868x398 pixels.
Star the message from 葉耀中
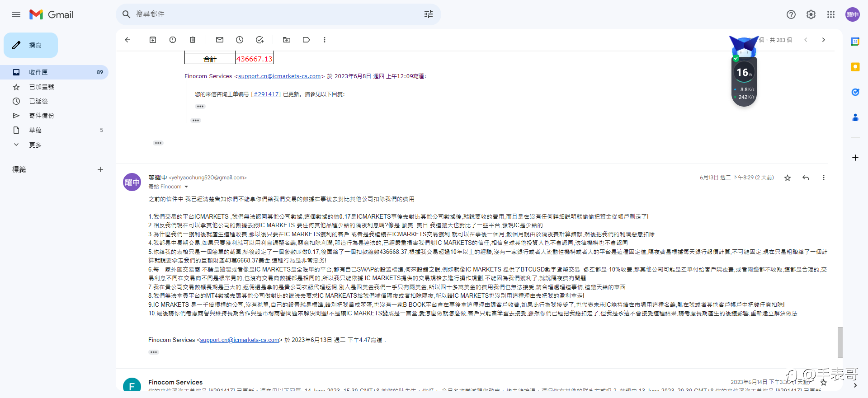click(x=788, y=178)
